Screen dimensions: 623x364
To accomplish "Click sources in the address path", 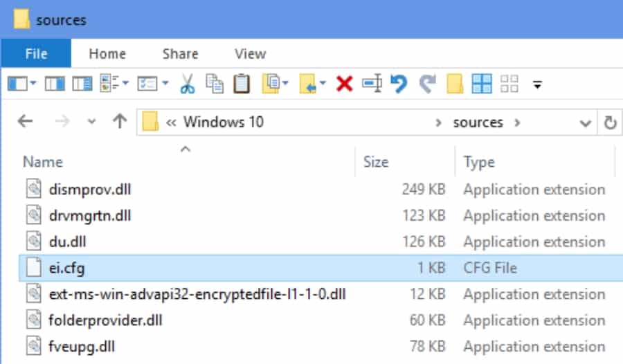I will click(478, 122).
